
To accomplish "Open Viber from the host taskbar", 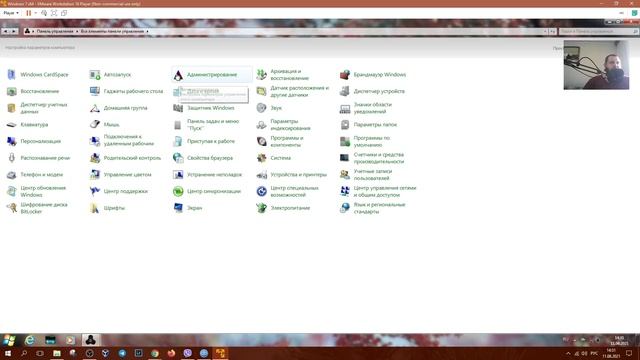I will (187, 353).
